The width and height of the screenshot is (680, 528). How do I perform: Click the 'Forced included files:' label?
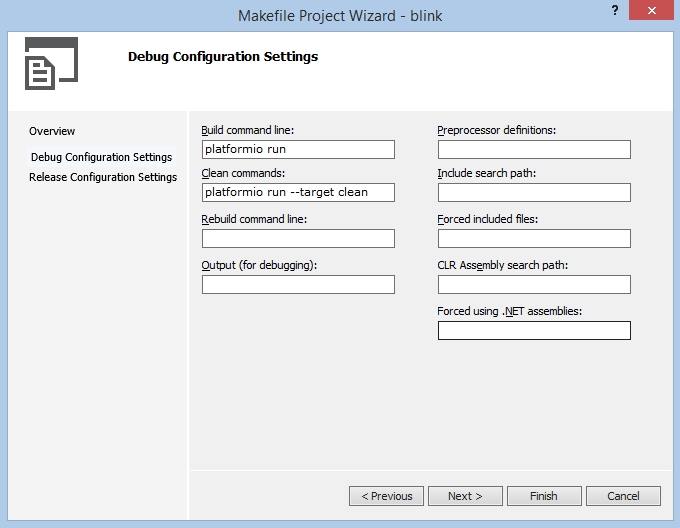[487, 219]
